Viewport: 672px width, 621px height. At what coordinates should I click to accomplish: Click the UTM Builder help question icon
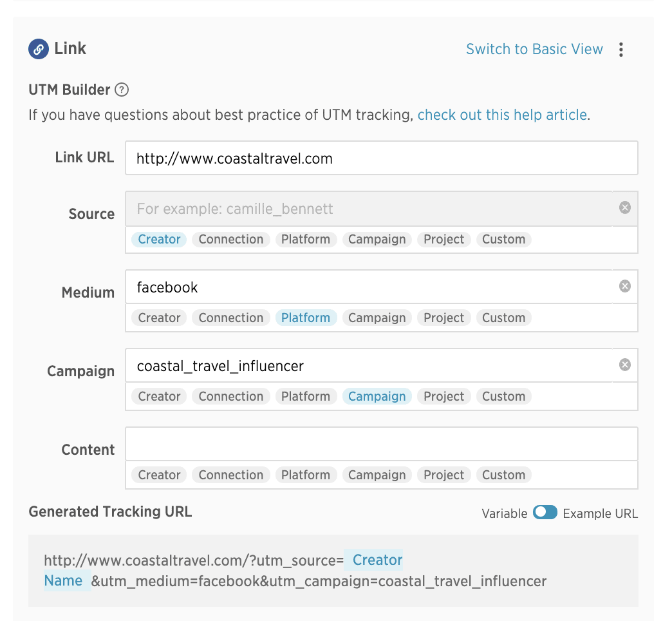tap(122, 90)
